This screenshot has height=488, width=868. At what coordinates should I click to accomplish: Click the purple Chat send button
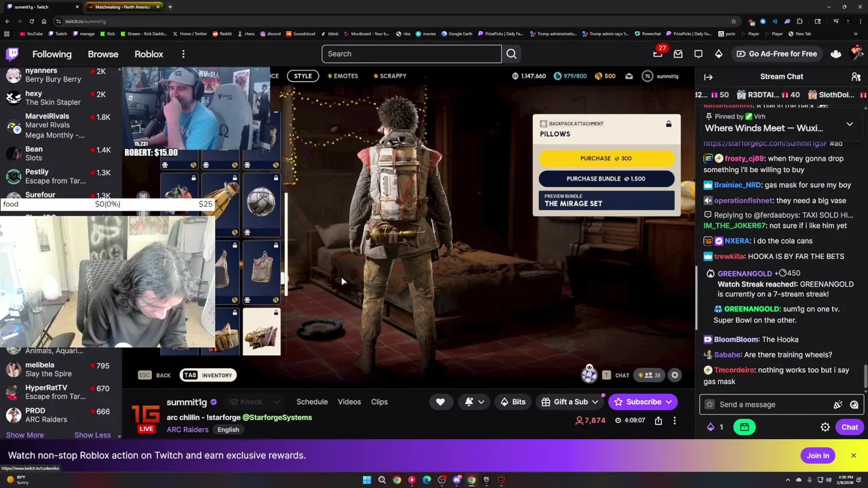point(850,427)
